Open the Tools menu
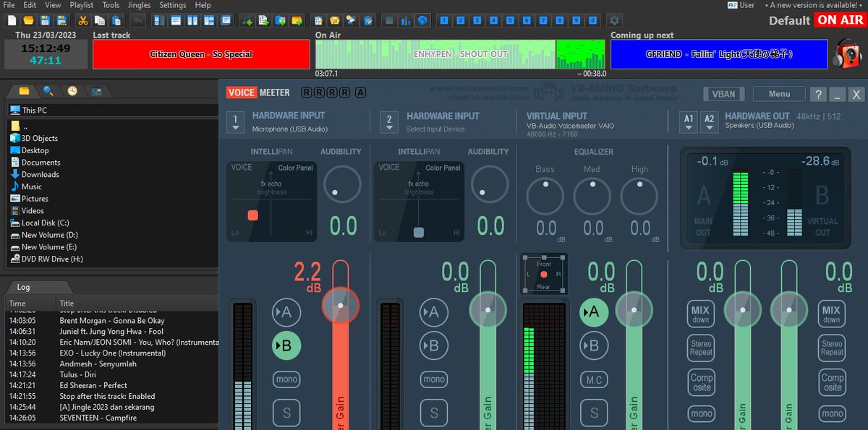The width and height of the screenshot is (868, 430). 111,5
